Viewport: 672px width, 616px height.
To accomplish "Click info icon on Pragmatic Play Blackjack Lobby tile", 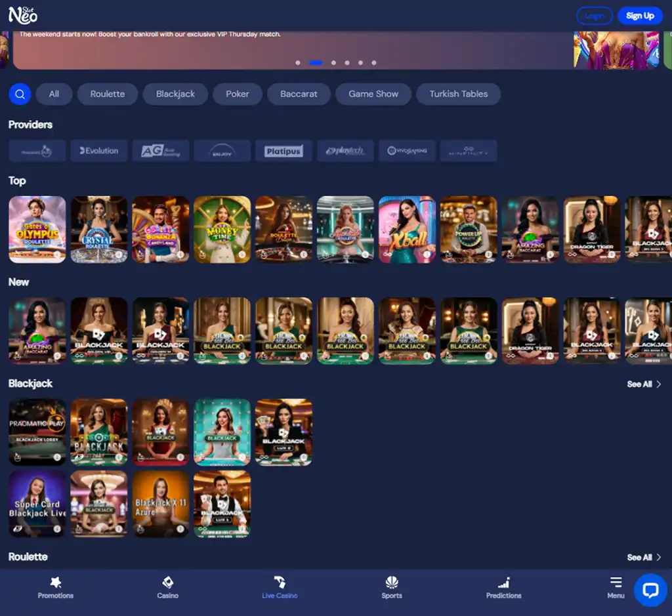I will (57, 457).
